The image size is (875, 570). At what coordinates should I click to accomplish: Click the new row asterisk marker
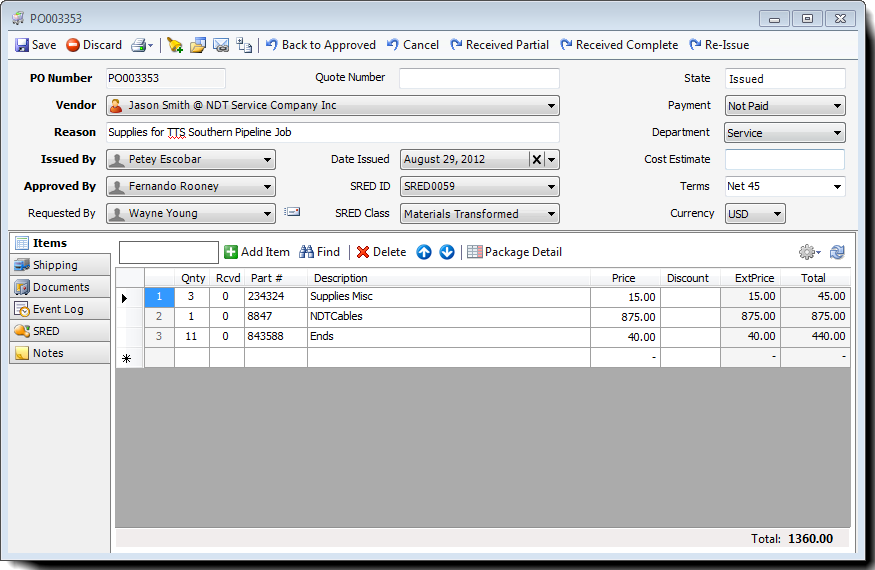127,358
